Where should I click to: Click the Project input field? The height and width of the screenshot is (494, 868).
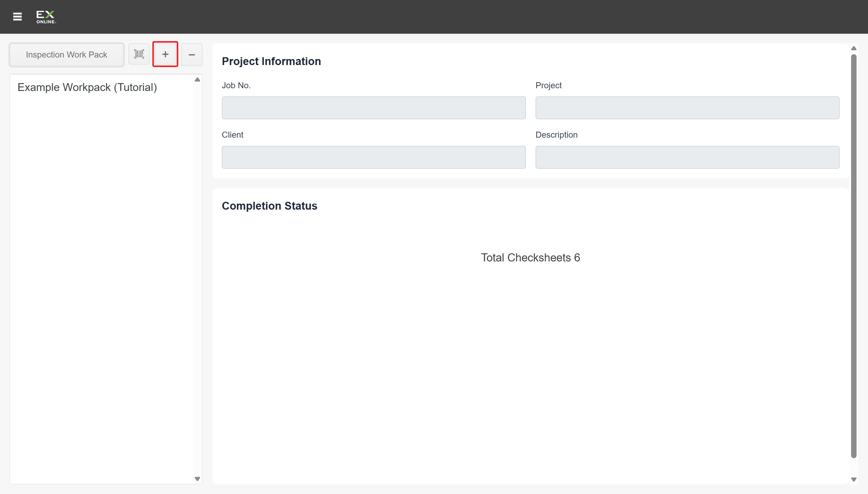point(687,108)
